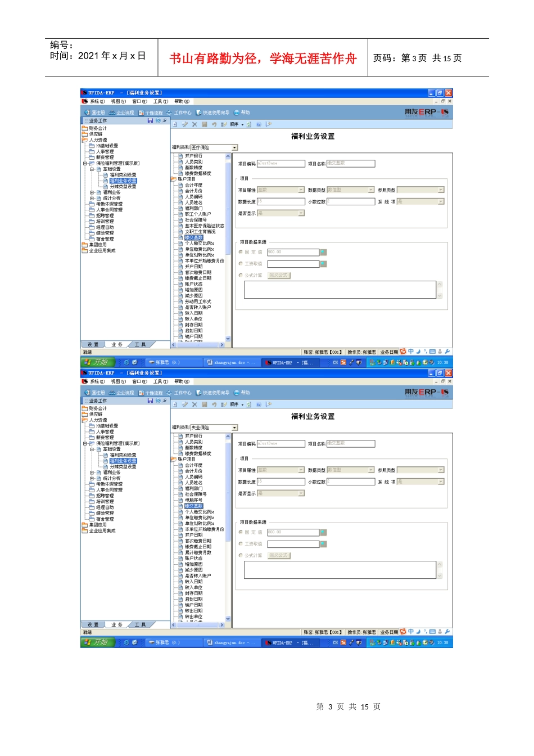The height and width of the screenshot is (756, 534).
Task: Click undo arrow icon in 医疗保险 window toolbar
Action: click(x=214, y=124)
